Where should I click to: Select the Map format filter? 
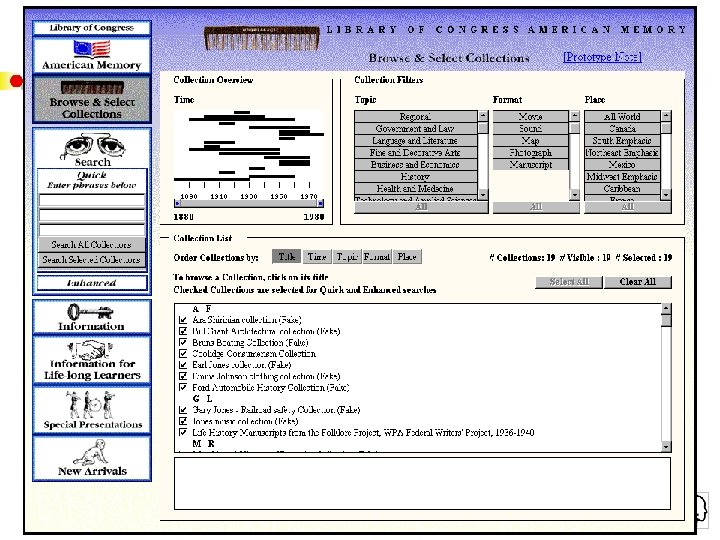click(531, 141)
